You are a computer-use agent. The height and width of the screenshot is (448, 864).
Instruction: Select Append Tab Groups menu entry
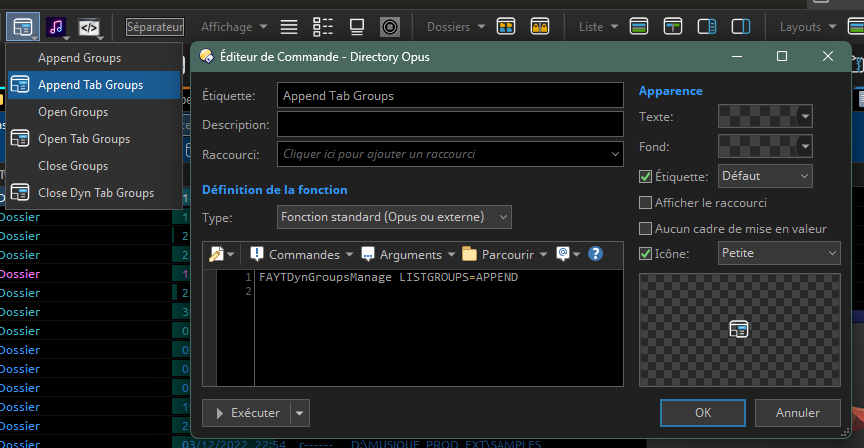(94, 85)
